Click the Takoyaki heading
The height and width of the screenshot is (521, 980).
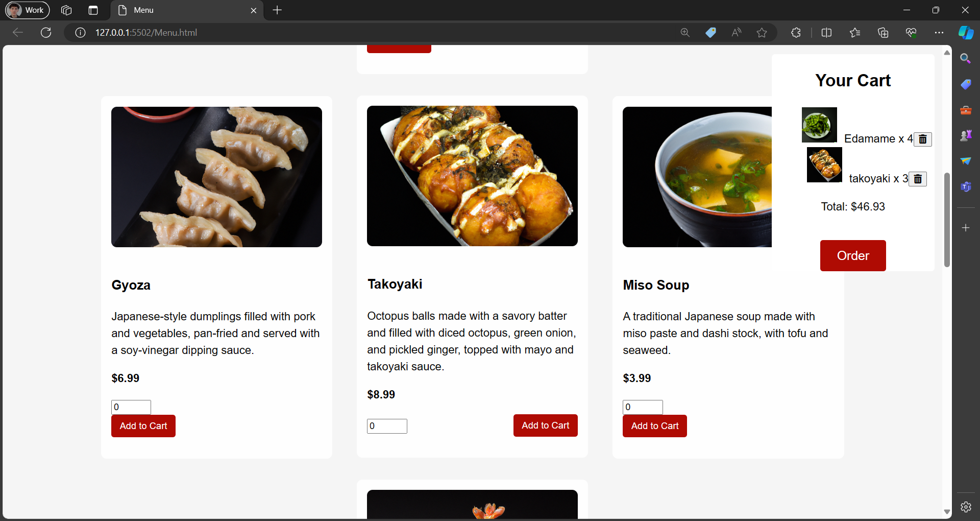(395, 284)
